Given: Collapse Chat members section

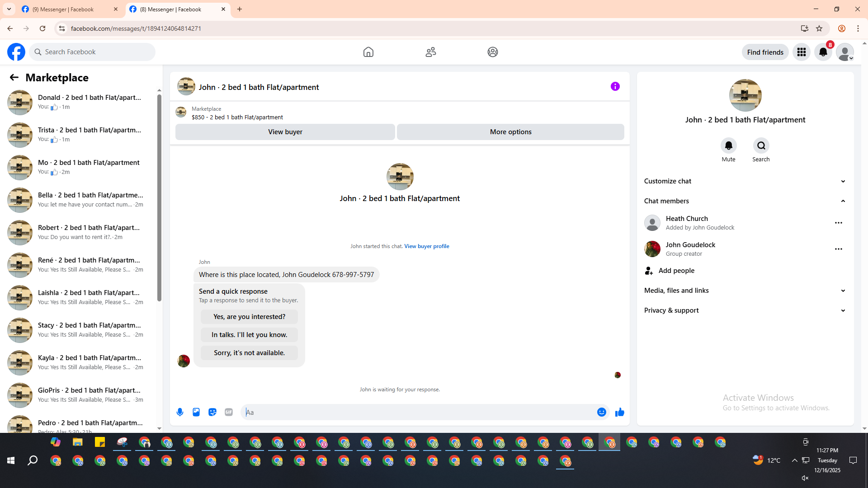Looking at the screenshot, I should 745,201.
